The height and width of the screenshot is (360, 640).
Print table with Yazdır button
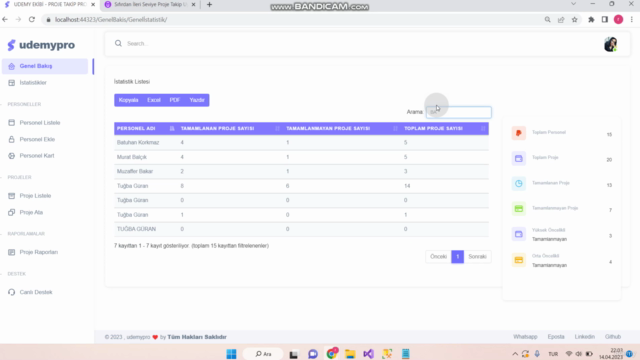[197, 100]
